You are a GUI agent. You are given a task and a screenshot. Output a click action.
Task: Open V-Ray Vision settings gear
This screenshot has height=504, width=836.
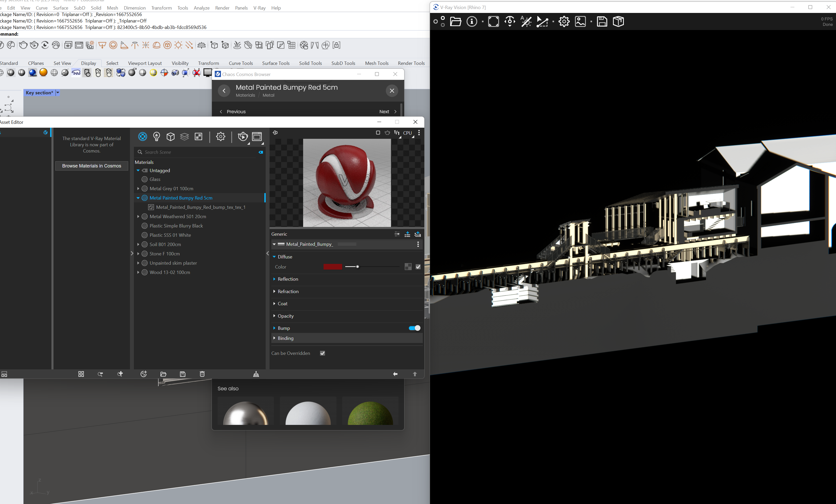[564, 21]
